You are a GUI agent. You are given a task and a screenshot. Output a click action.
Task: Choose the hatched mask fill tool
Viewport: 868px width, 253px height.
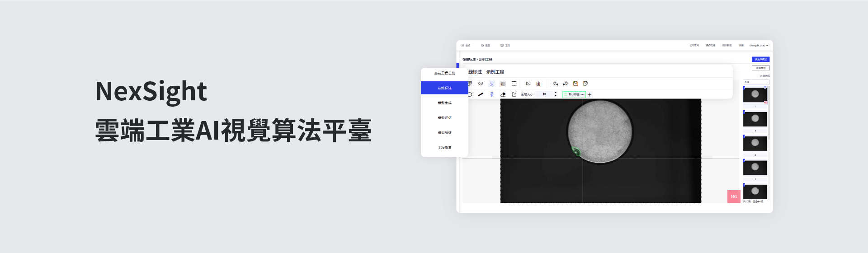503,84
